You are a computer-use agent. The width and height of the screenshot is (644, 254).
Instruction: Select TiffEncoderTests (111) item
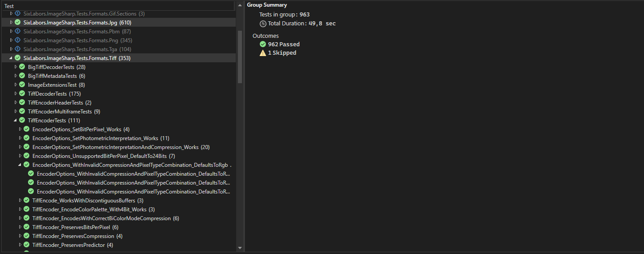(54, 120)
